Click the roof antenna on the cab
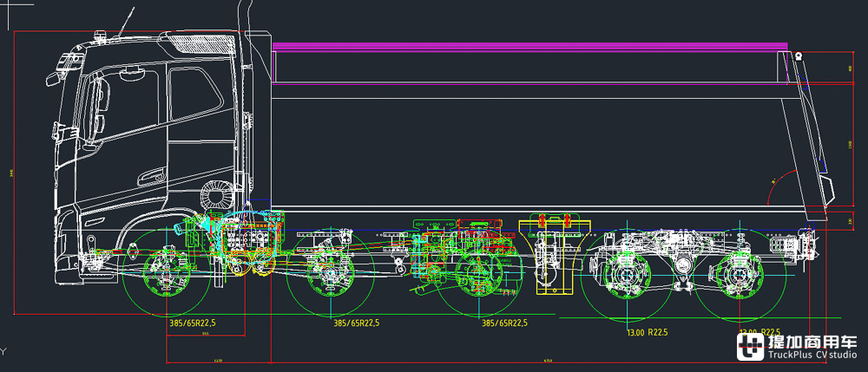Viewport: 868px width, 372px height. (x=127, y=23)
